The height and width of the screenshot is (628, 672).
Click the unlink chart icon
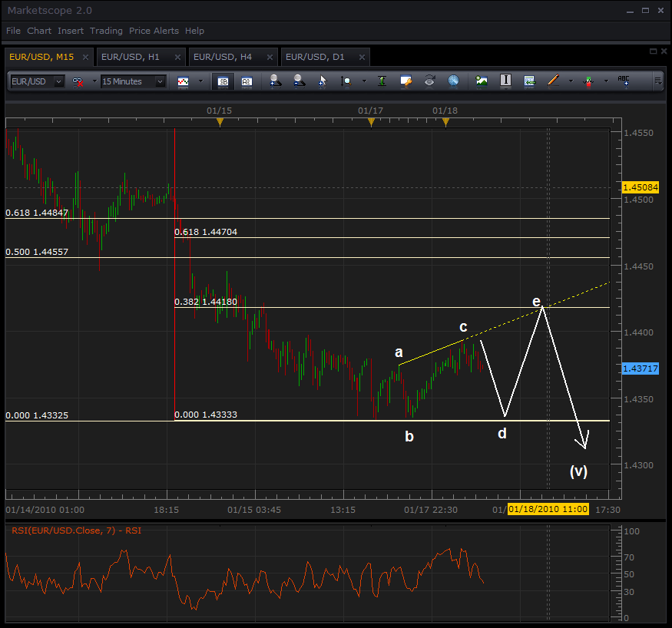click(78, 81)
